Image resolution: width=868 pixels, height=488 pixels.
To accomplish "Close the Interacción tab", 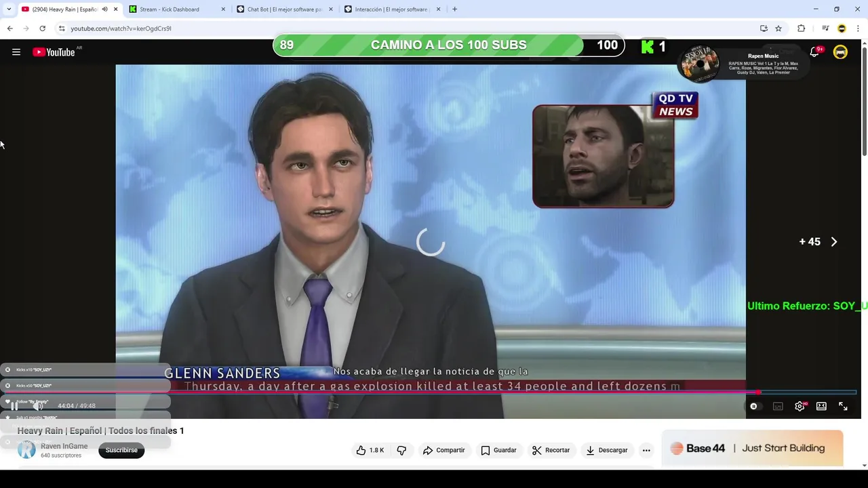I will click(438, 9).
